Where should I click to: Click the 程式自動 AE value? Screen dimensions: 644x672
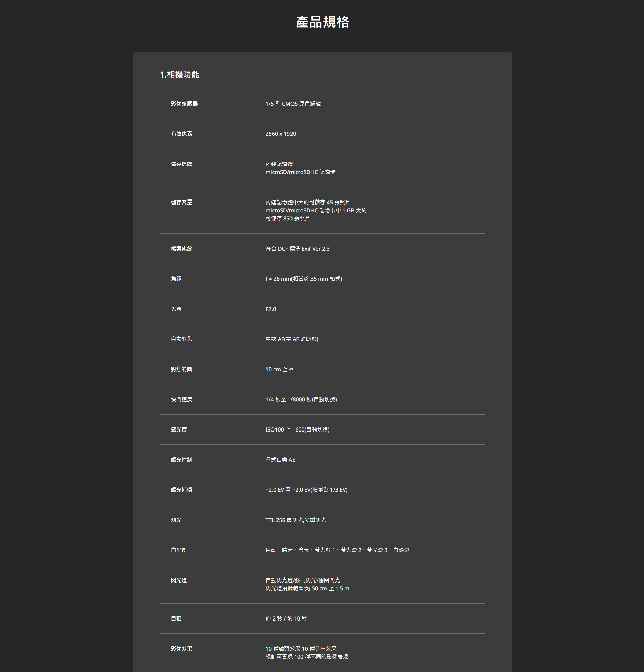[x=280, y=460]
